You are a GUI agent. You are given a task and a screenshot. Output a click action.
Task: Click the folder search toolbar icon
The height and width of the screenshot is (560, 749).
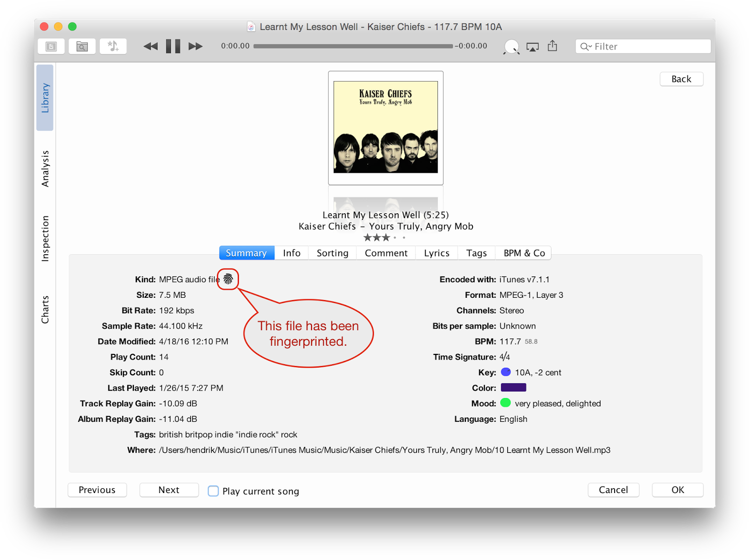[82, 47]
